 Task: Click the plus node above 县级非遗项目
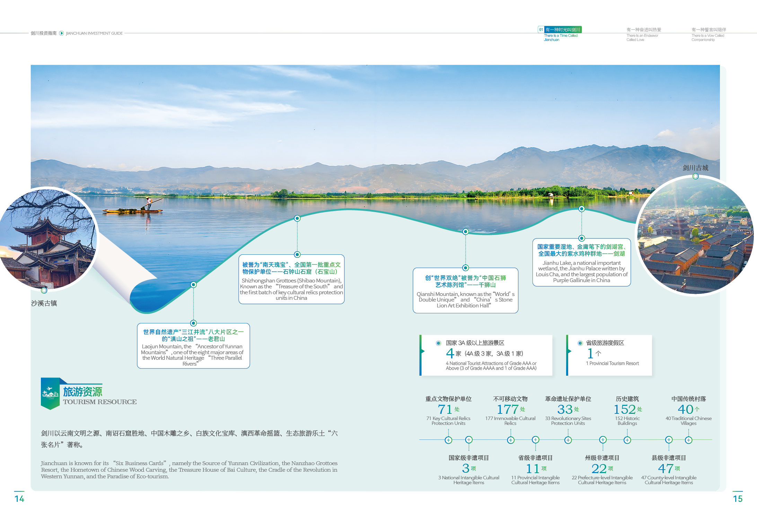click(x=669, y=439)
